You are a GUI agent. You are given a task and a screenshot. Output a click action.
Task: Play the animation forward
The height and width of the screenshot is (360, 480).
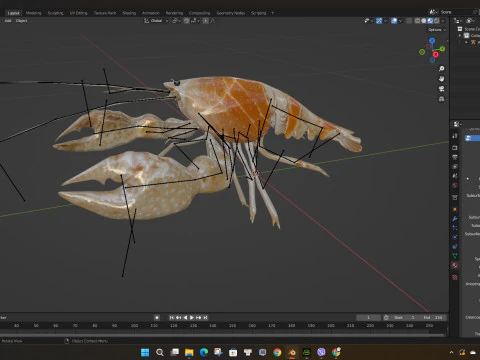pos(192,318)
